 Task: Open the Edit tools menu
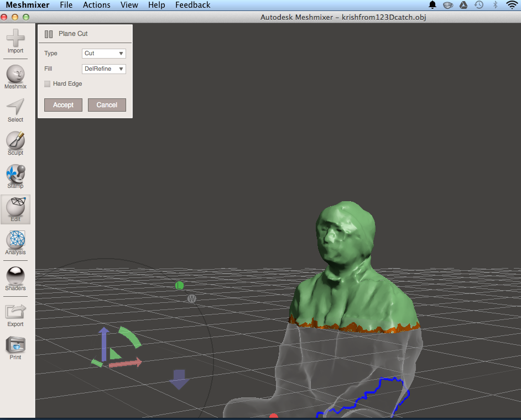15,209
